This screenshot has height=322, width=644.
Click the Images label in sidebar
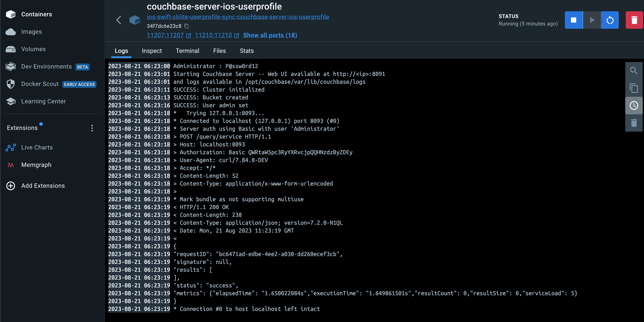tap(32, 32)
